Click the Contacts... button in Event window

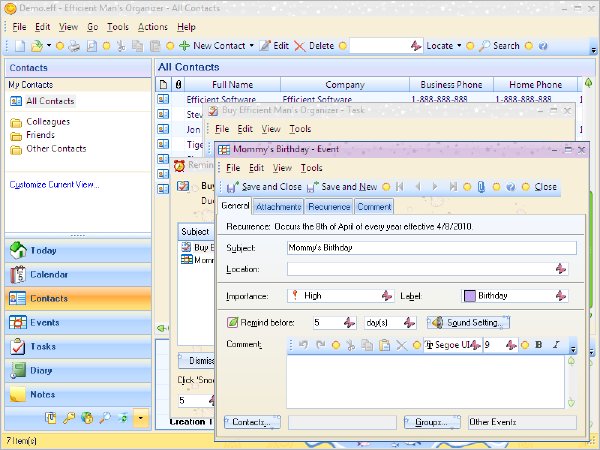[x=252, y=422]
